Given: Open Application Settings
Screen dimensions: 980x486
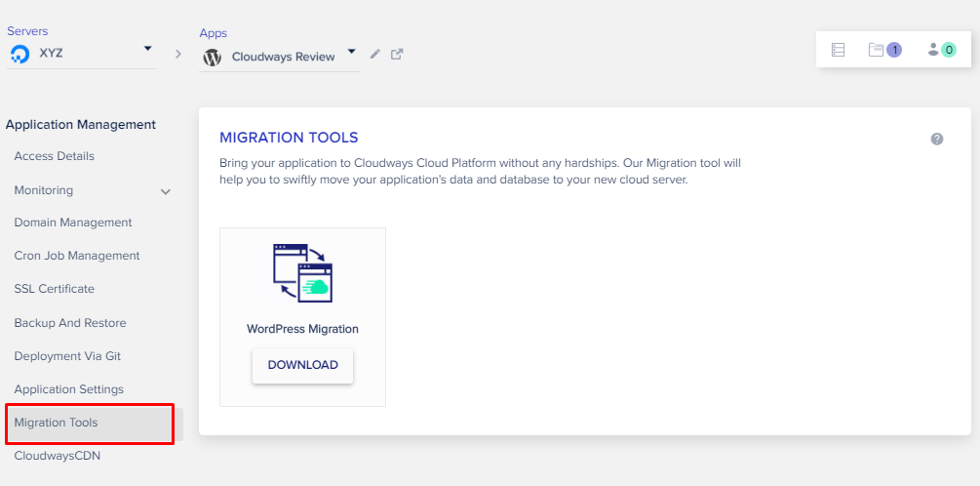Looking at the screenshot, I should point(69,389).
